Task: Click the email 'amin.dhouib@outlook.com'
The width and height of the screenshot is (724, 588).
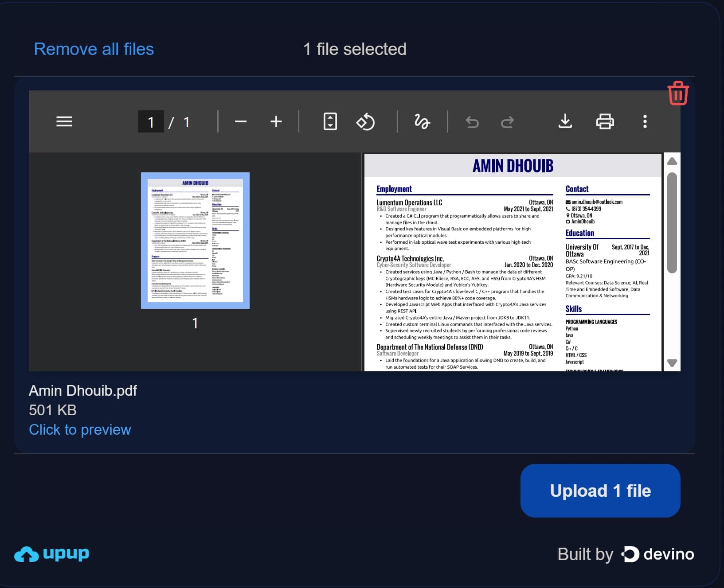Action: tap(597, 202)
